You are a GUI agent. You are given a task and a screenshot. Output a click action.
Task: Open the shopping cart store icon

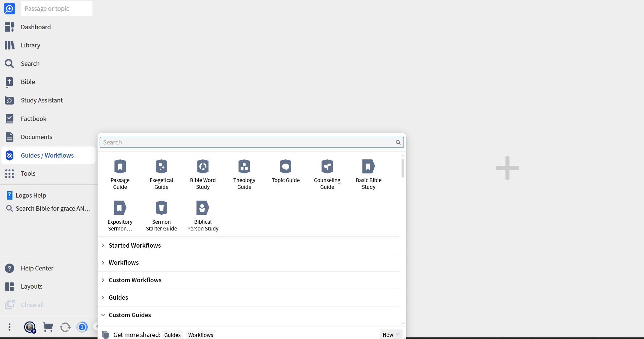tap(48, 327)
